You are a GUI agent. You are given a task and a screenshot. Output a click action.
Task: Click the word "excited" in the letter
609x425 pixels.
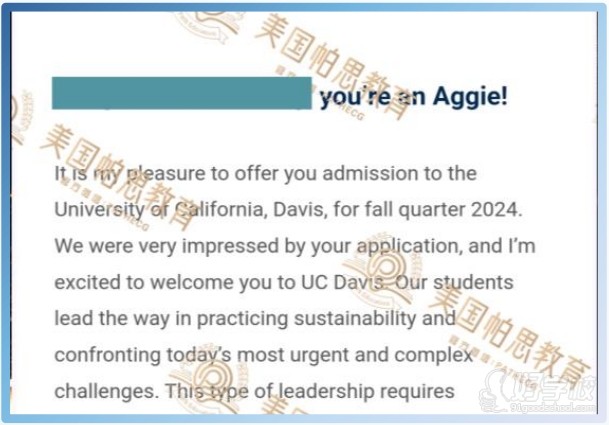85,283
